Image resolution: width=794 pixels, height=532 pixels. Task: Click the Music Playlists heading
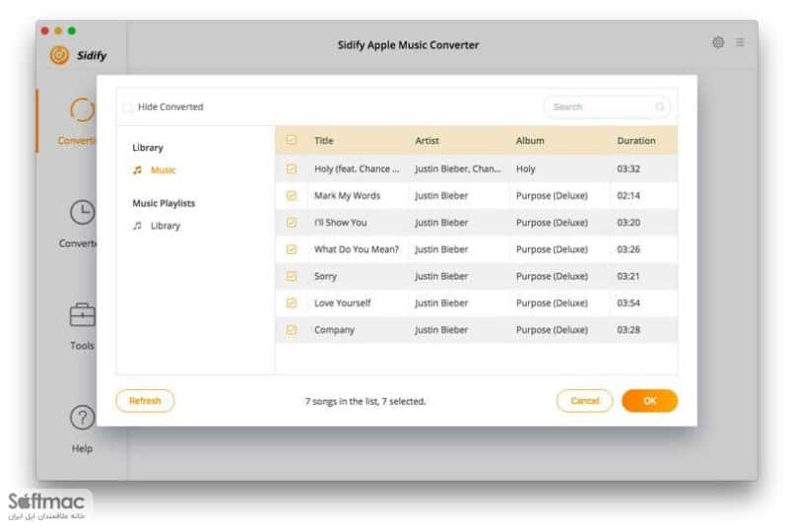pyautogui.click(x=164, y=203)
